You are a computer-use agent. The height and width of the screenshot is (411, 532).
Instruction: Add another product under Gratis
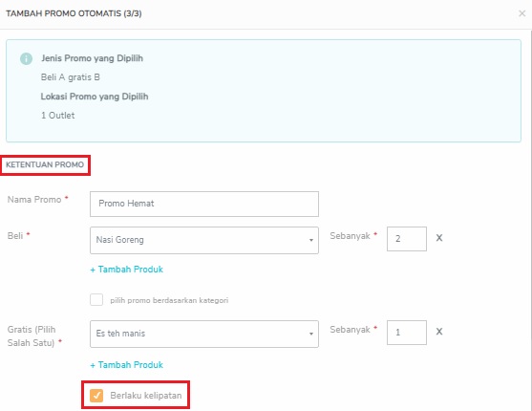(127, 365)
